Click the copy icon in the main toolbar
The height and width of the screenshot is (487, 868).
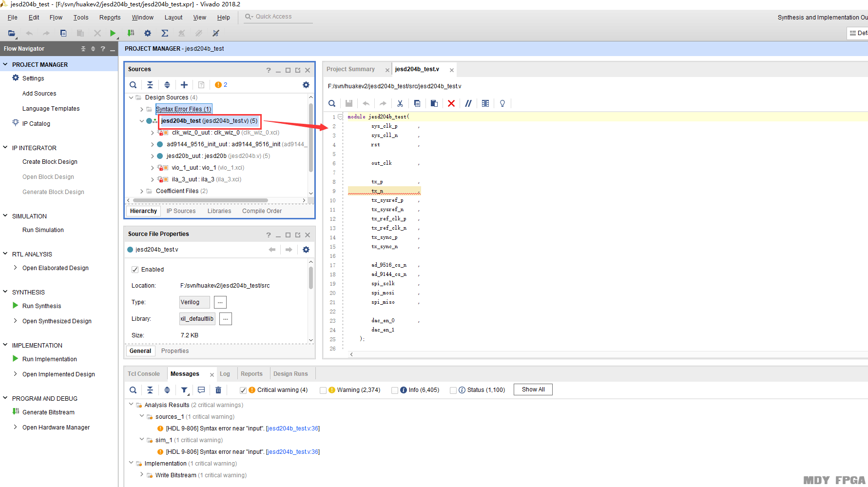(63, 33)
